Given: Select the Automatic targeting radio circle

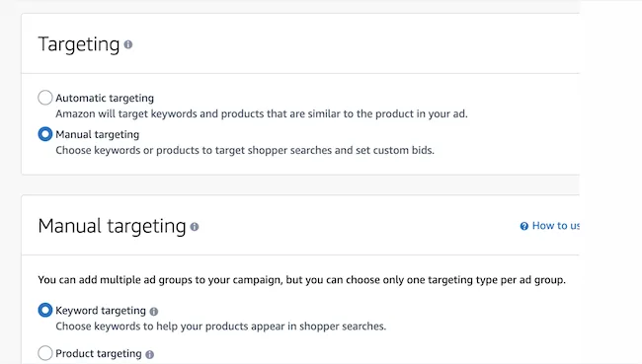Looking at the screenshot, I should [45, 98].
